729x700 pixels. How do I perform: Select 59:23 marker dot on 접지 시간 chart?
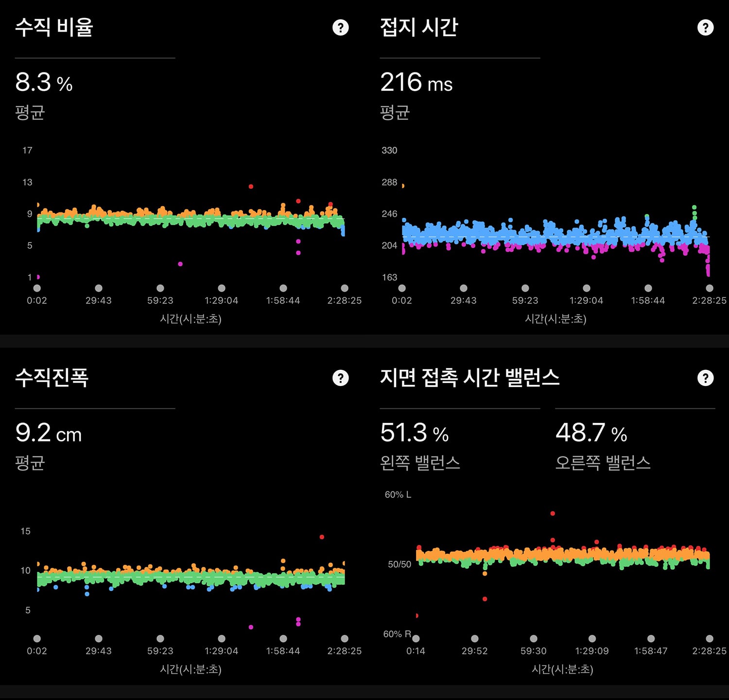(x=525, y=288)
